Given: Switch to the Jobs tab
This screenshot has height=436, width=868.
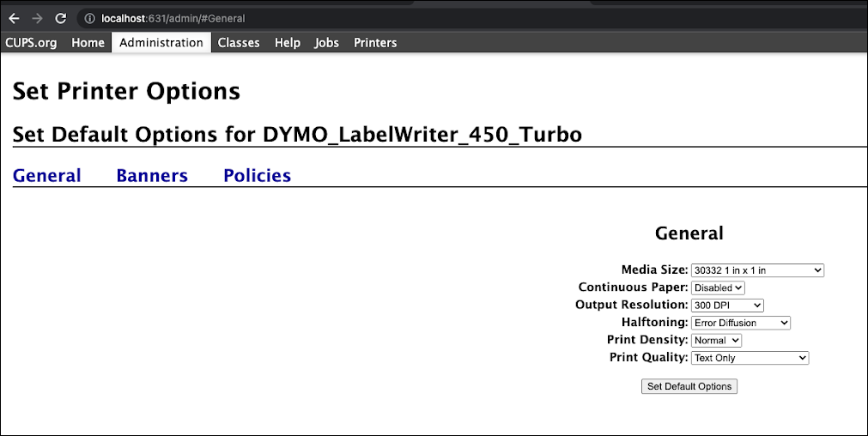Looking at the screenshot, I should [326, 43].
